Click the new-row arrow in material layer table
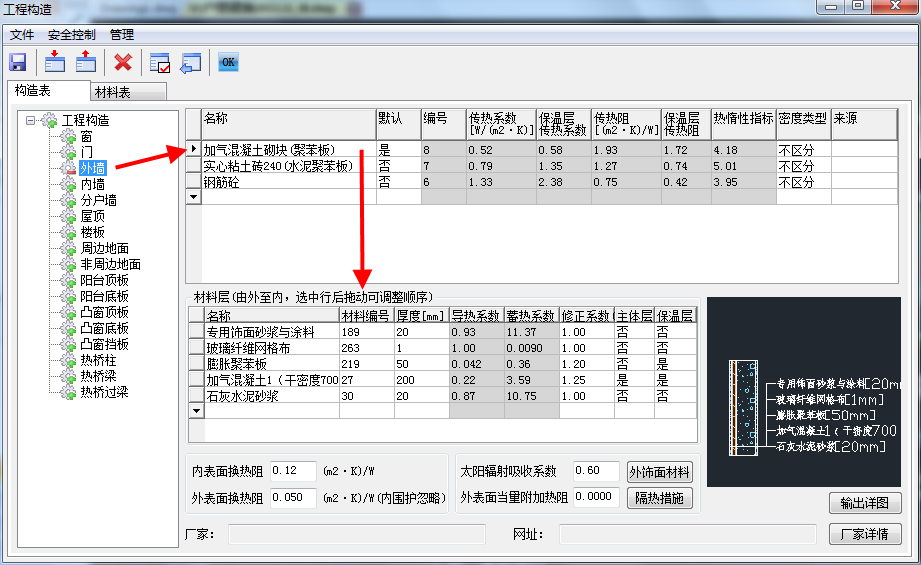The image size is (921, 565). [x=197, y=411]
